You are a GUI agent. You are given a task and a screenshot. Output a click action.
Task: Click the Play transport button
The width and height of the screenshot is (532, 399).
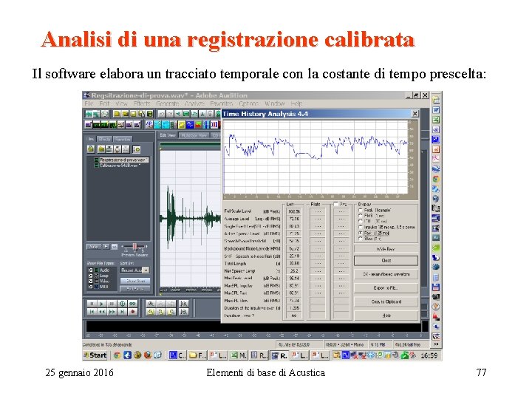pos(101,304)
